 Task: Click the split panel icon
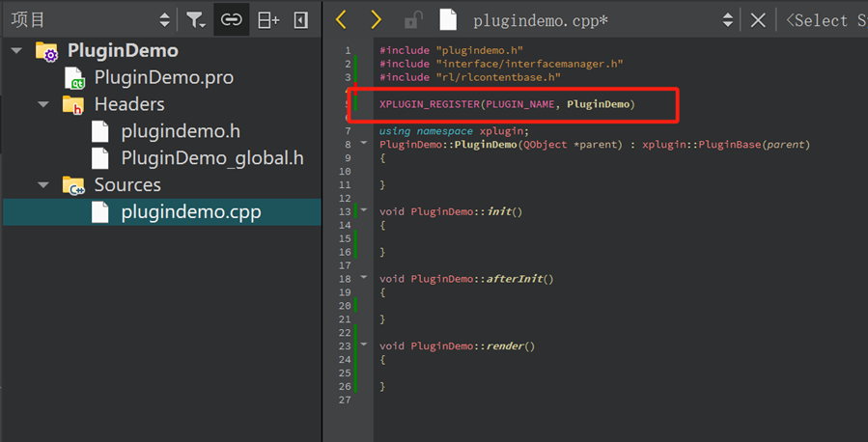click(268, 19)
